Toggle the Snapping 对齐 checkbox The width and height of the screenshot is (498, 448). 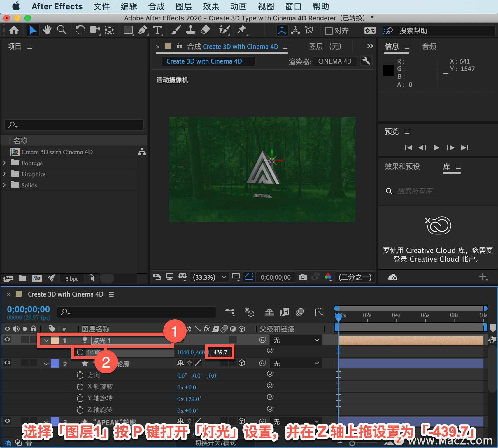[x=329, y=31]
